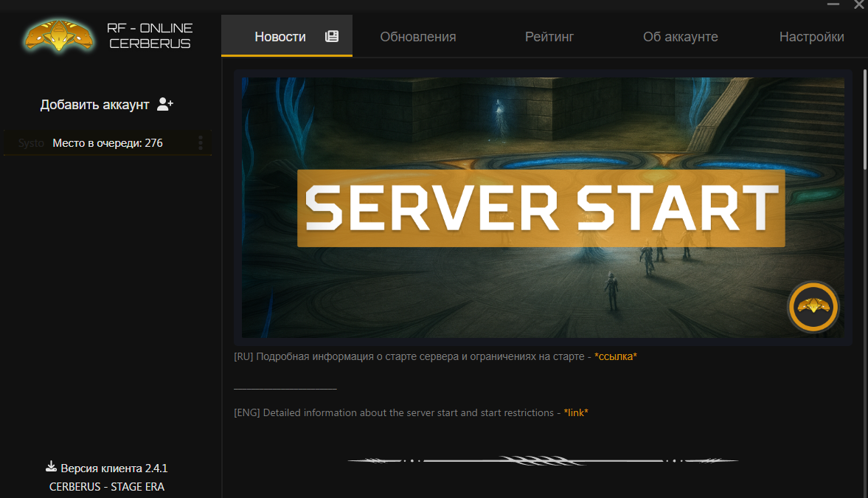Click the newspaper icon beside Новости

coord(332,36)
